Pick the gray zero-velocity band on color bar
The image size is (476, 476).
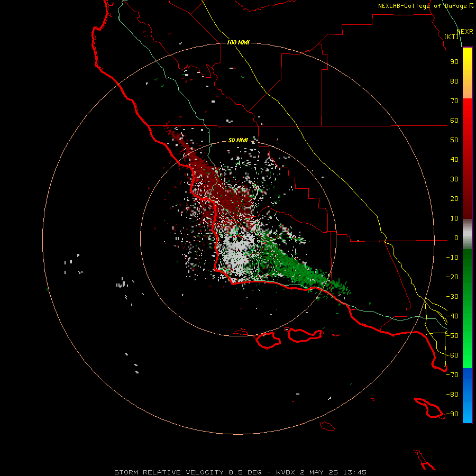point(467,234)
